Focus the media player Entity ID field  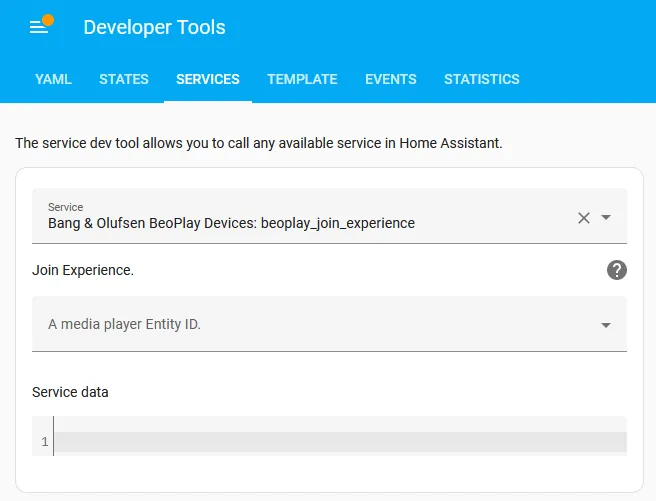coord(329,324)
